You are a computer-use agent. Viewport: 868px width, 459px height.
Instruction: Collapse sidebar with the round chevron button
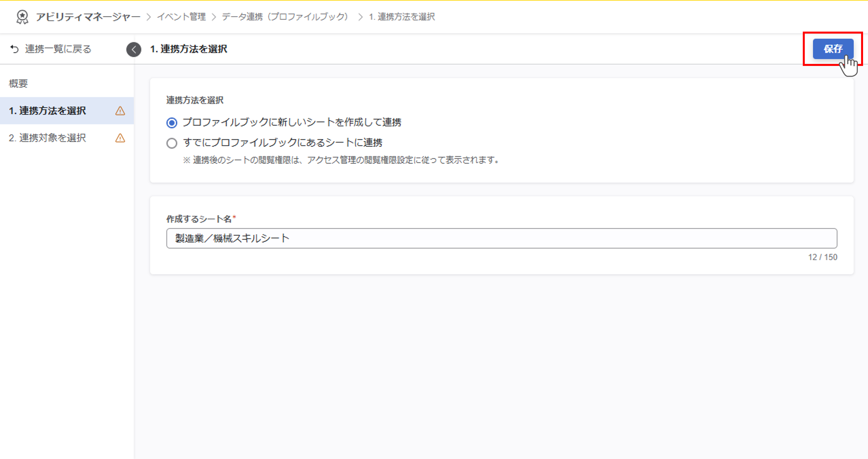[134, 49]
